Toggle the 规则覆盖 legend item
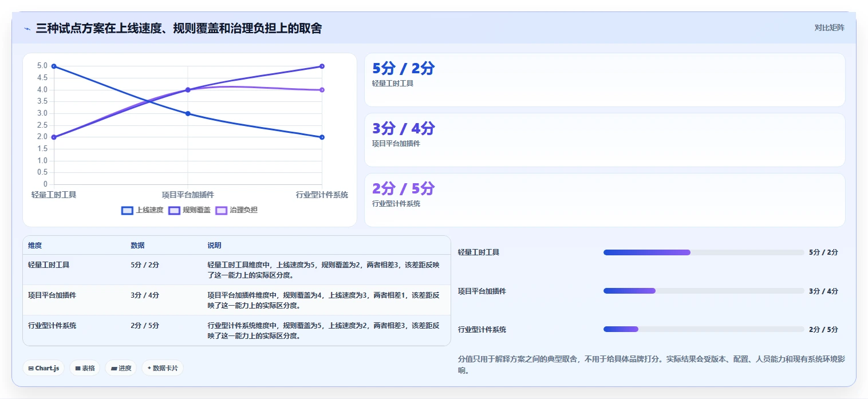The height and width of the screenshot is (399, 868). [x=190, y=210]
